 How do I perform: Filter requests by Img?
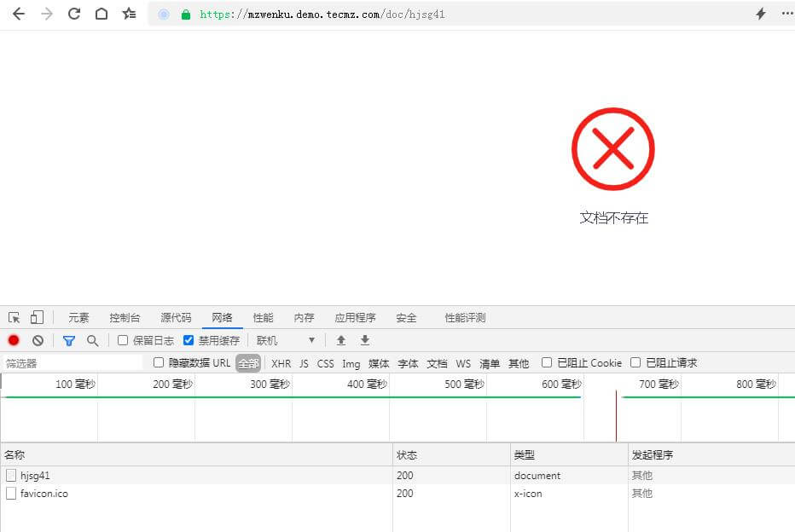[351, 363]
